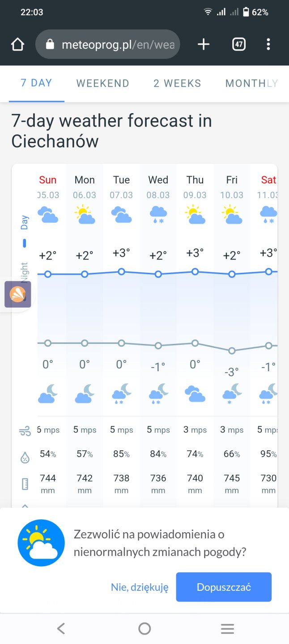289x644 pixels.
Task: Open browser three-dot overflow menu
Action: tap(268, 44)
